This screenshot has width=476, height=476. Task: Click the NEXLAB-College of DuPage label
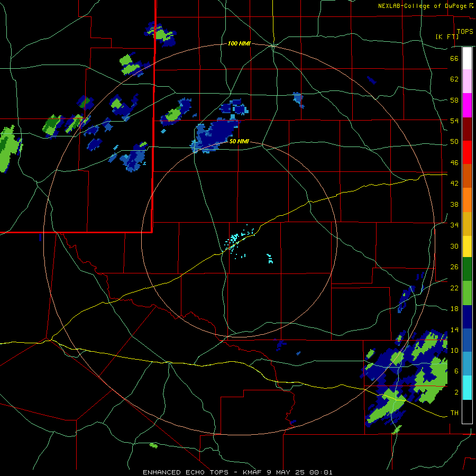click(x=423, y=6)
